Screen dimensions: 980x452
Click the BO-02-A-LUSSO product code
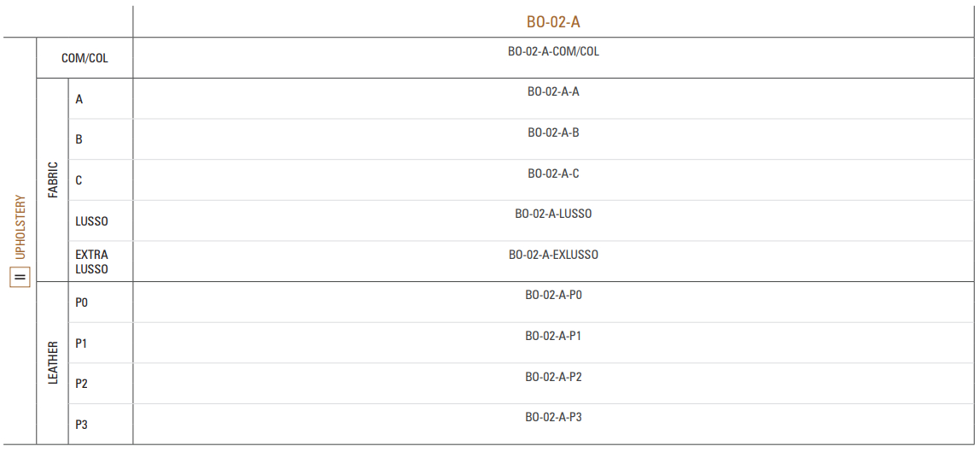(553, 214)
